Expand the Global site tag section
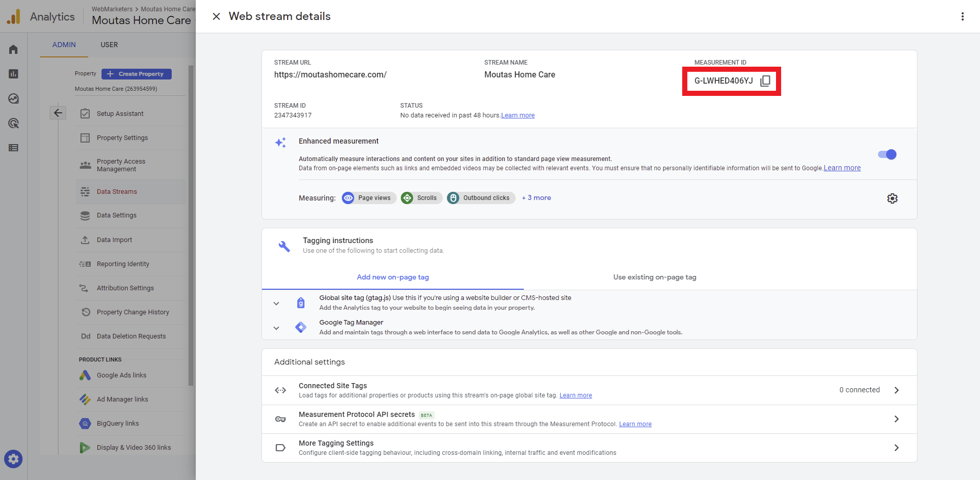The image size is (980, 480). pyautogui.click(x=276, y=303)
